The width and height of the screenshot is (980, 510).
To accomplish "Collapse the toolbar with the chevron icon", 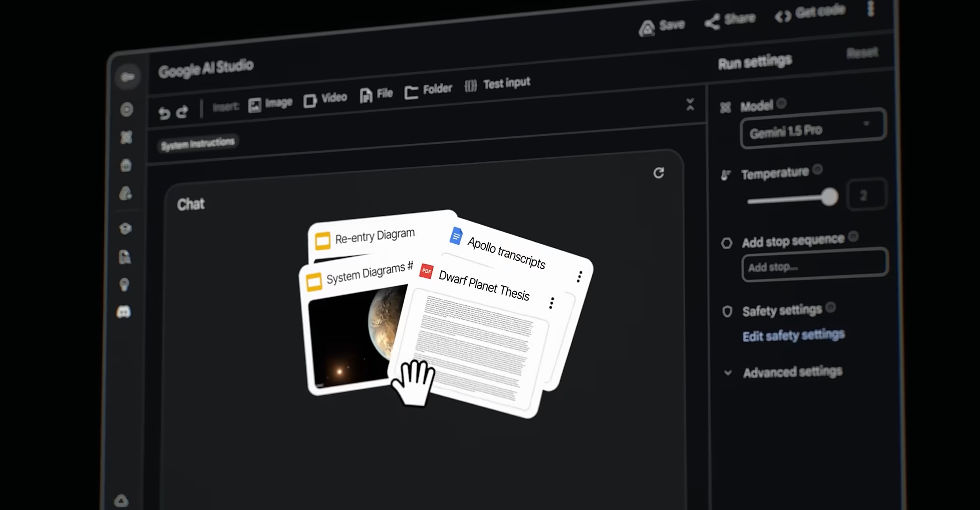I will 690,104.
